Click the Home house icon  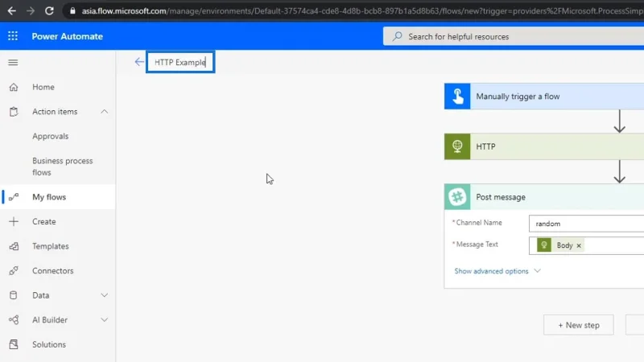(x=14, y=87)
